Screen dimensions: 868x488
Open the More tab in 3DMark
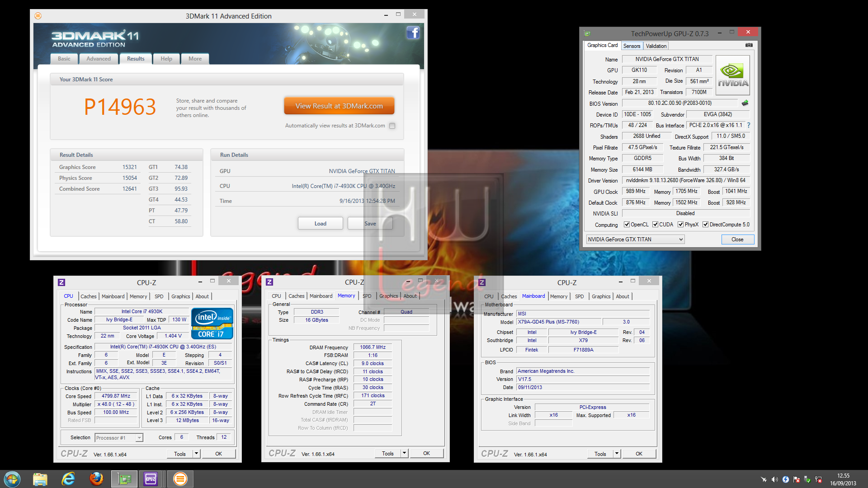coord(195,59)
